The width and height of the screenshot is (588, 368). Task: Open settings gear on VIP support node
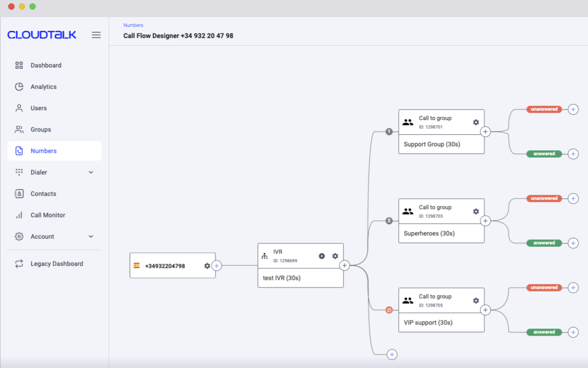476,300
